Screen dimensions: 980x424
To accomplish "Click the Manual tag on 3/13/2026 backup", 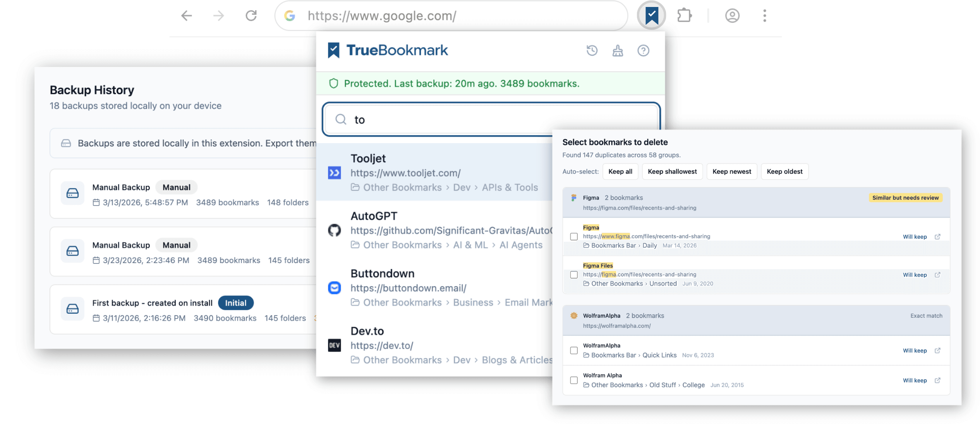I will tap(176, 187).
